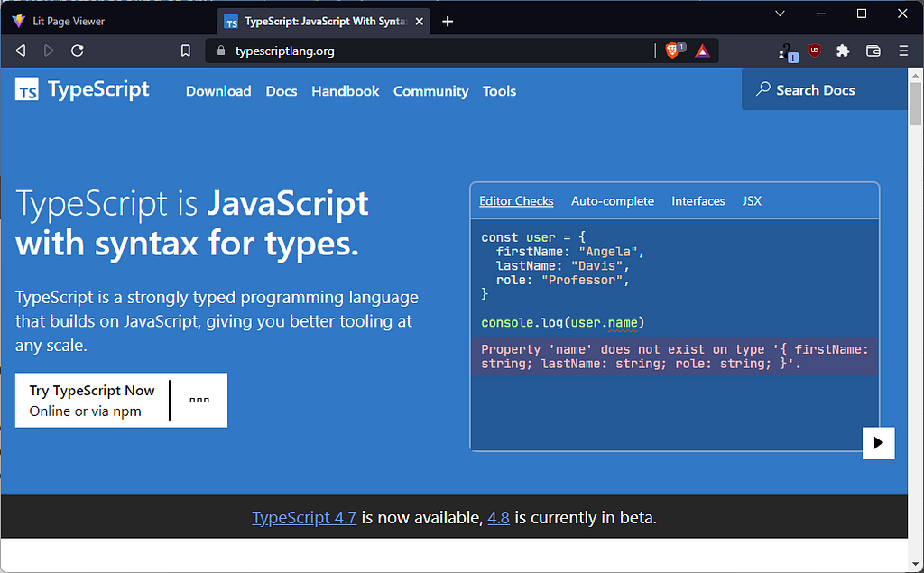Open the Extensions puzzle-piece icon
This screenshot has width=924, height=573.
tap(843, 51)
